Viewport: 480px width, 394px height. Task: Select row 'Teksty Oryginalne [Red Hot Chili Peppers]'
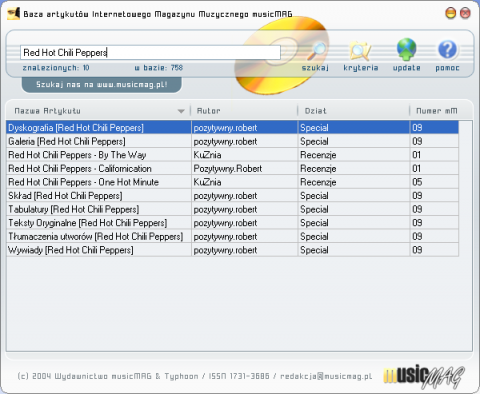[232, 223]
